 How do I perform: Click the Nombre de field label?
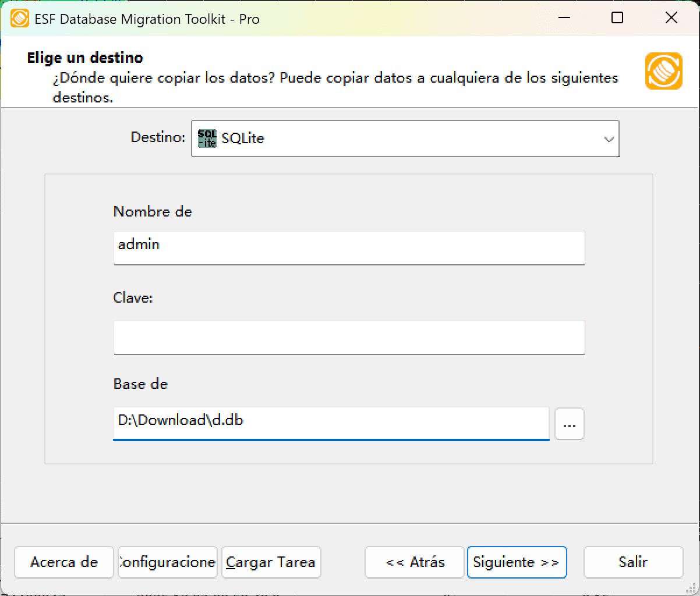tap(153, 212)
